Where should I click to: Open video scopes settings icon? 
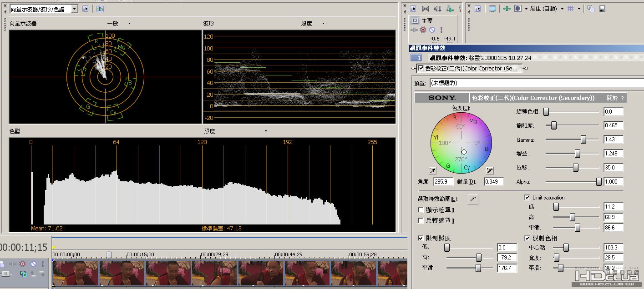click(x=85, y=9)
